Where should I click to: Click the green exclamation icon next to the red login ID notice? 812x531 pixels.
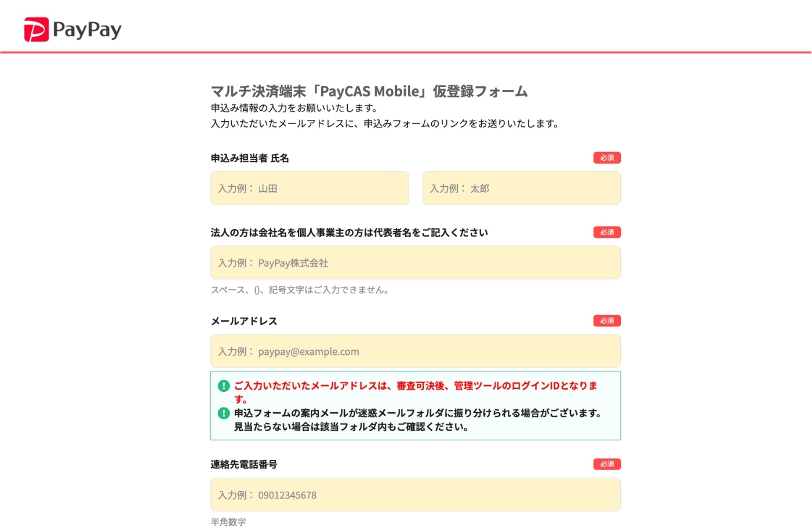point(224,386)
